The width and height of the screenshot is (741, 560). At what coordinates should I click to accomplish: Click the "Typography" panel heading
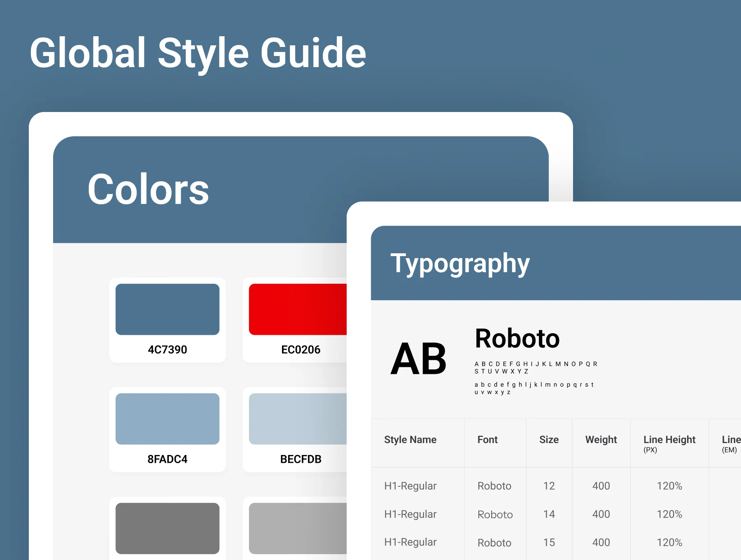click(x=460, y=264)
